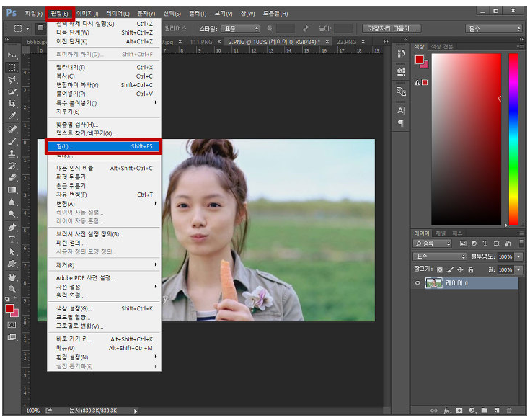Choose 칠(L)... from Edit menu
The width and height of the screenshot is (530, 420).
click(104, 146)
